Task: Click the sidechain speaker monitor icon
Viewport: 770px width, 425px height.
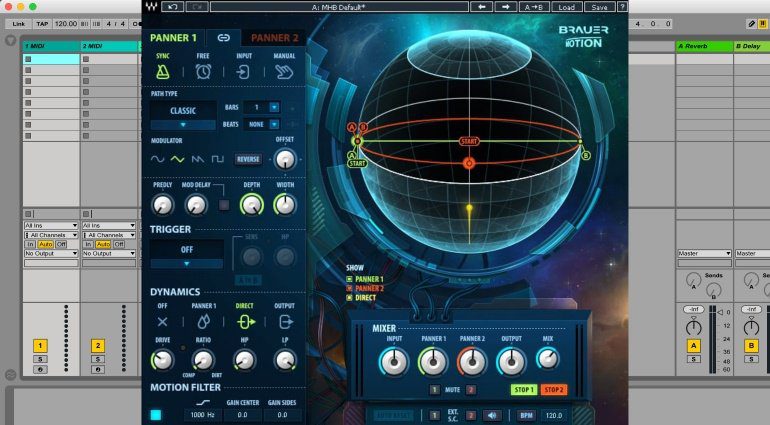Action: pyautogui.click(x=492, y=415)
